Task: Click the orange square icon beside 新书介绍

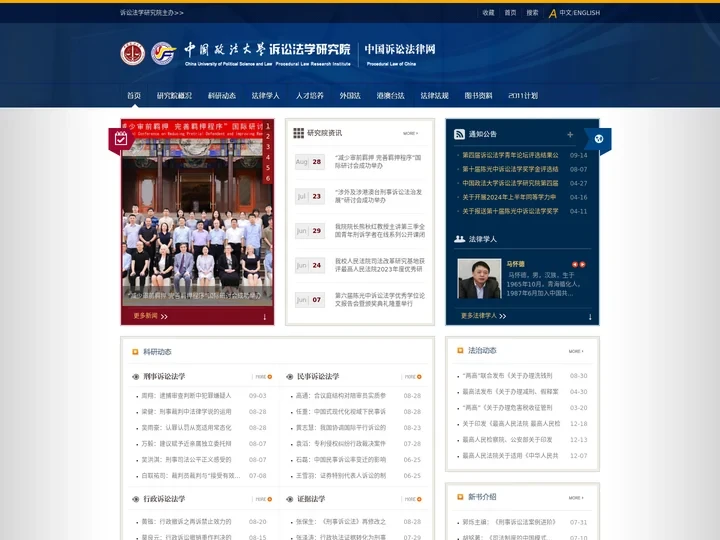Action: click(460, 497)
